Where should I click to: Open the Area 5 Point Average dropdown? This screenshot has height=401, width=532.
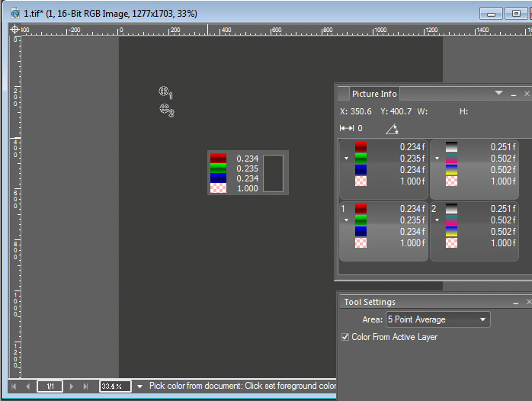click(437, 319)
